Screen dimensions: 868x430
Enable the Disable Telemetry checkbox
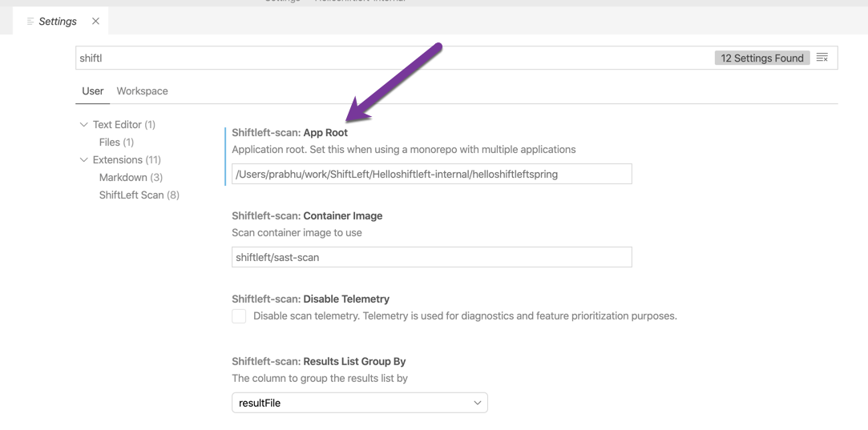239,316
